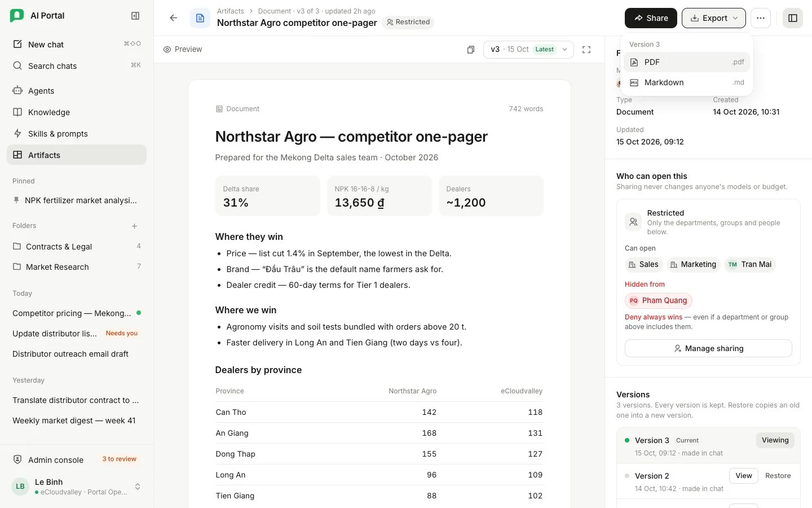Click the Pham Quang hidden-from chip
The width and height of the screenshot is (812, 508).
click(658, 300)
